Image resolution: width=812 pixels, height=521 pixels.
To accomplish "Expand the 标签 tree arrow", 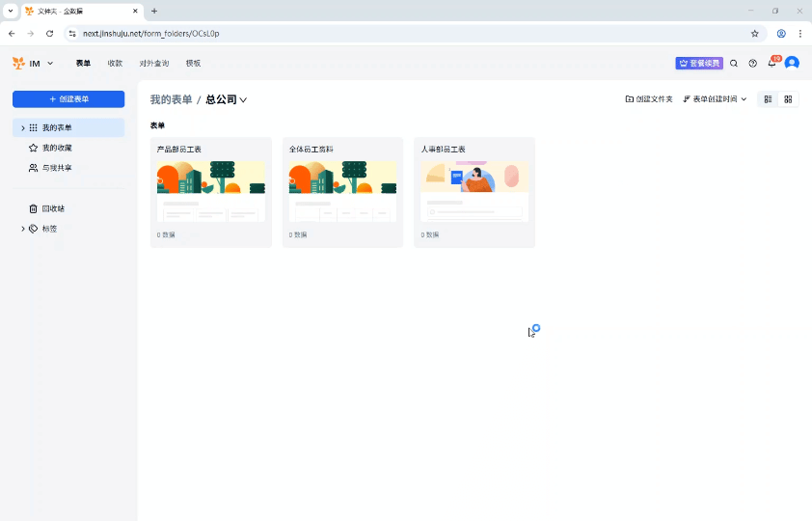I will click(x=23, y=229).
